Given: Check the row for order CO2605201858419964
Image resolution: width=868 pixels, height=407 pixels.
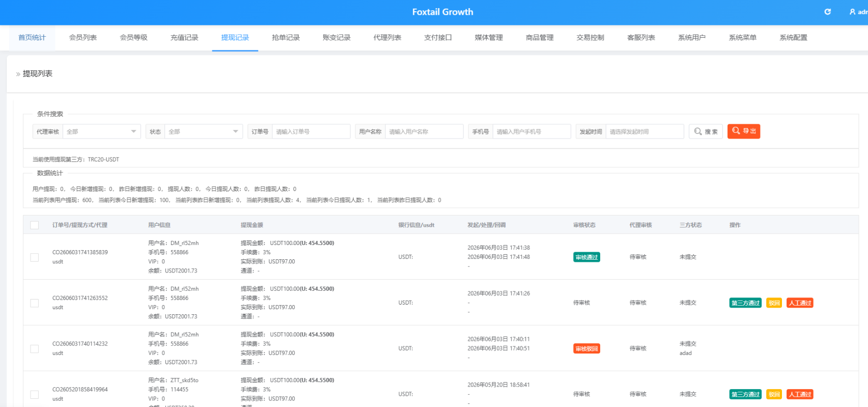Looking at the screenshot, I should tap(35, 394).
